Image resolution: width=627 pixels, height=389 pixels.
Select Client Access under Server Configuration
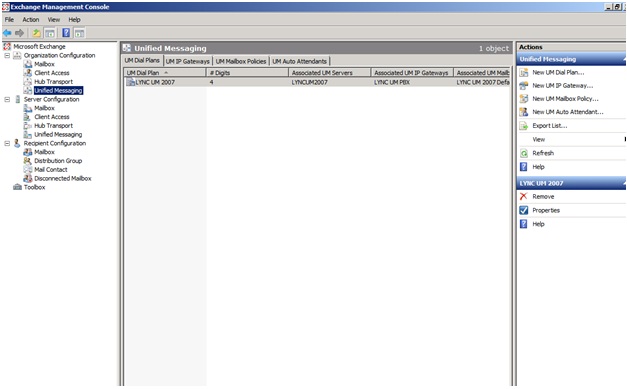[52, 117]
